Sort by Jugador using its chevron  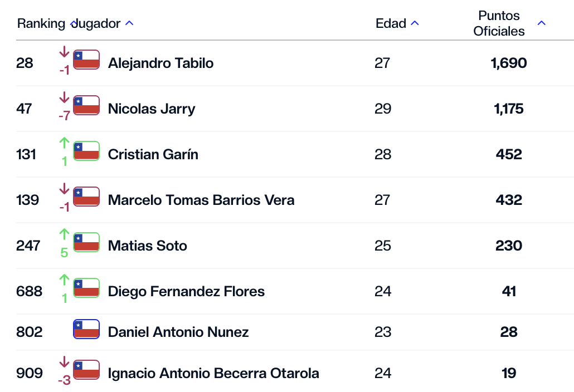pos(129,23)
